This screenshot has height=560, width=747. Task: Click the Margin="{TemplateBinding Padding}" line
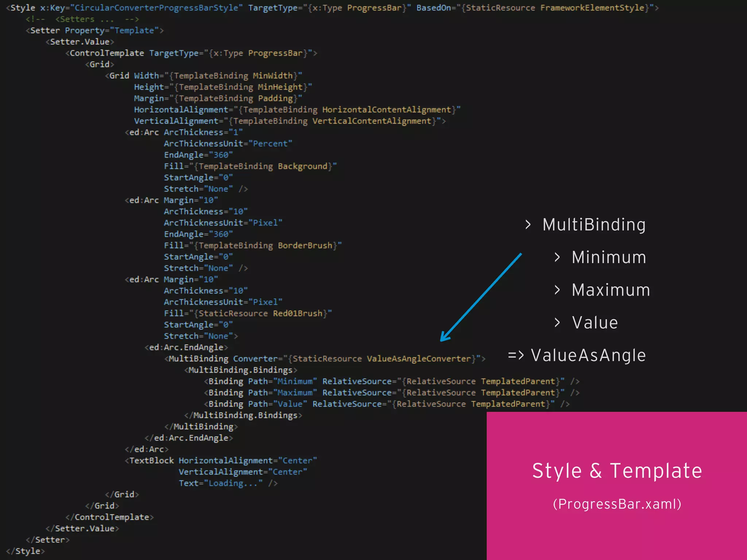click(218, 98)
